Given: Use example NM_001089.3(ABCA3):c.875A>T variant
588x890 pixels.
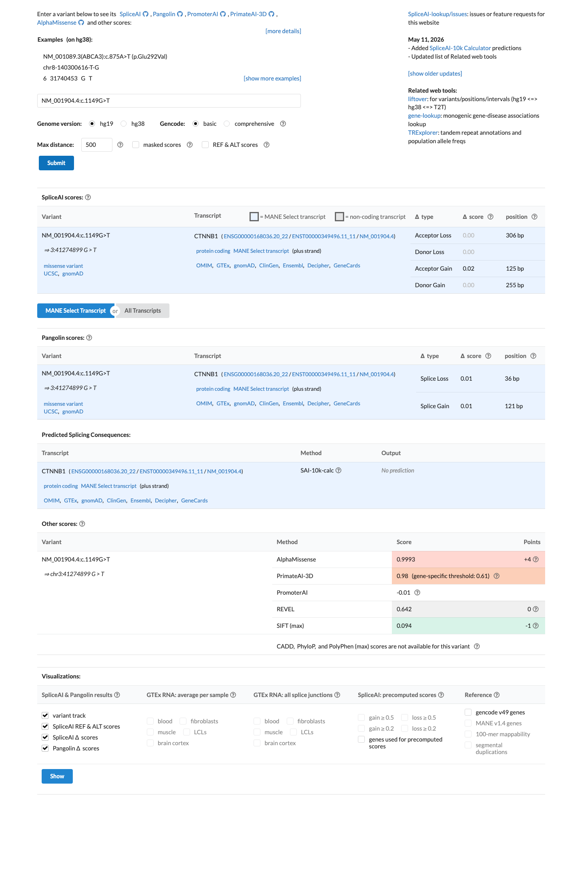Looking at the screenshot, I should click(x=105, y=57).
